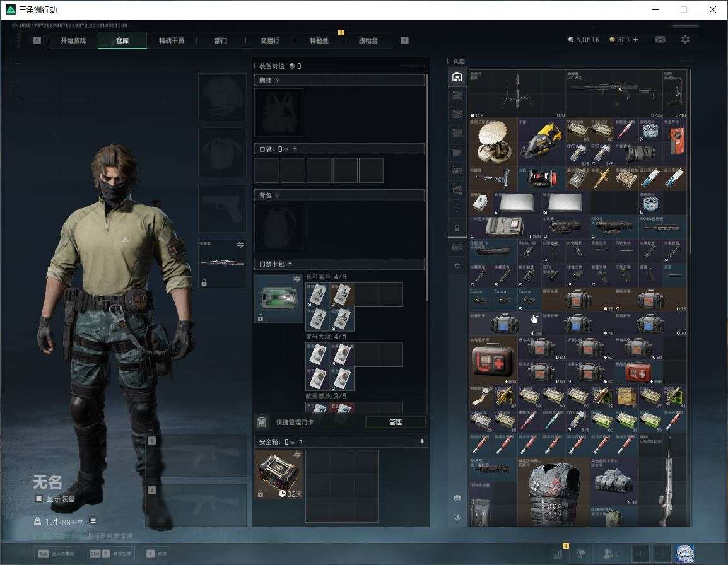Select the main warehouse icon in the 仓库 sidebar

(457, 76)
